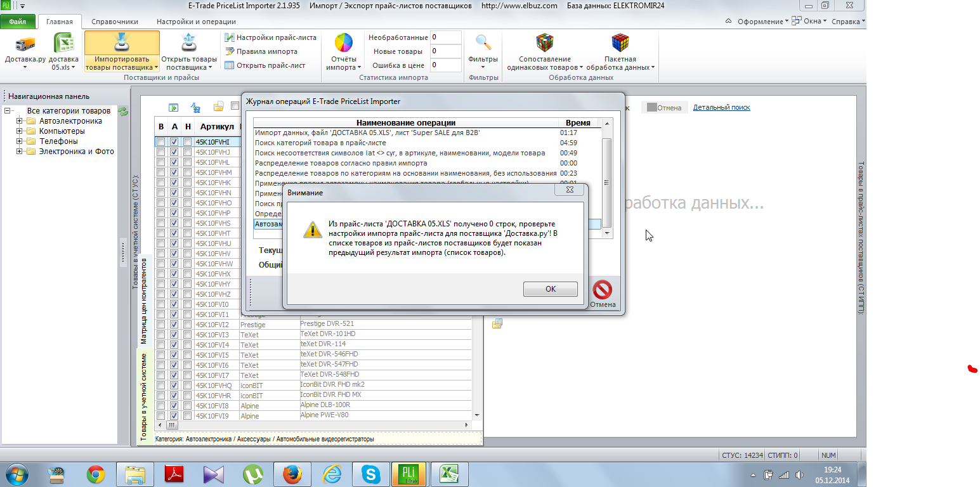Open Firefox from the taskbar
980x487 pixels.
pos(292,474)
